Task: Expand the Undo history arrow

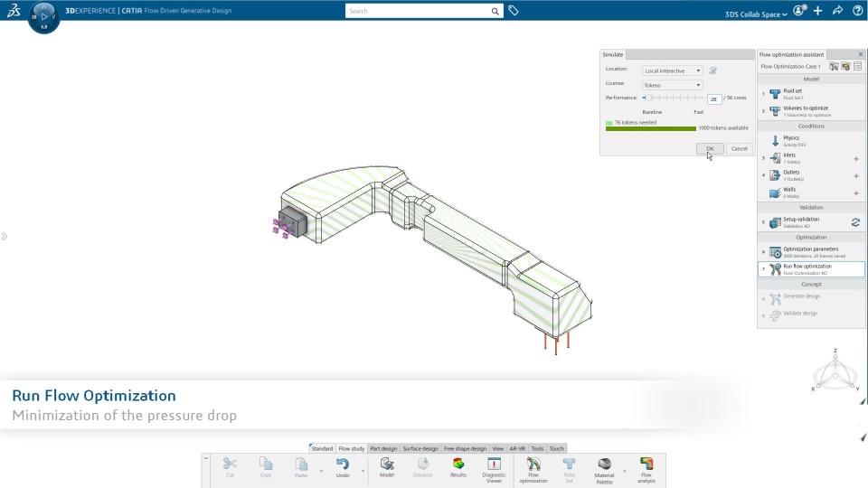Action: pos(363,471)
